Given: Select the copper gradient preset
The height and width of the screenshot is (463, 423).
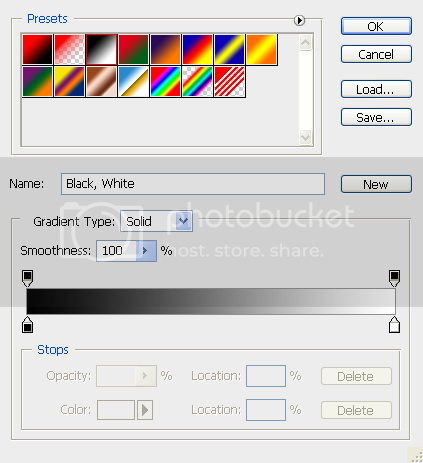Looking at the screenshot, I should point(101,82).
